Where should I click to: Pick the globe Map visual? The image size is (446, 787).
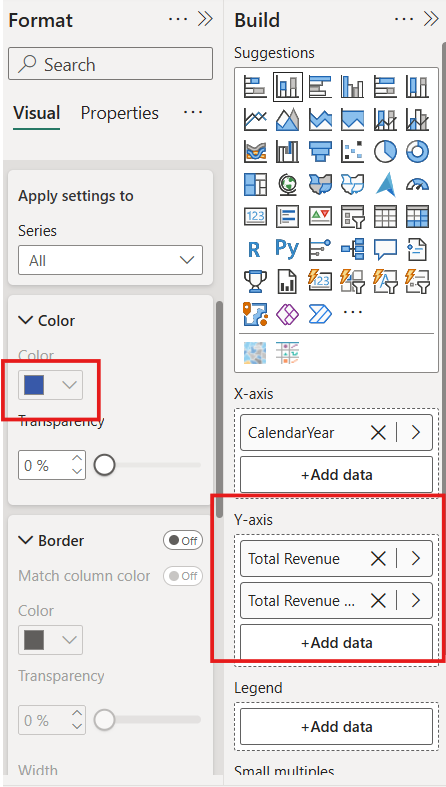pyautogui.click(x=288, y=184)
